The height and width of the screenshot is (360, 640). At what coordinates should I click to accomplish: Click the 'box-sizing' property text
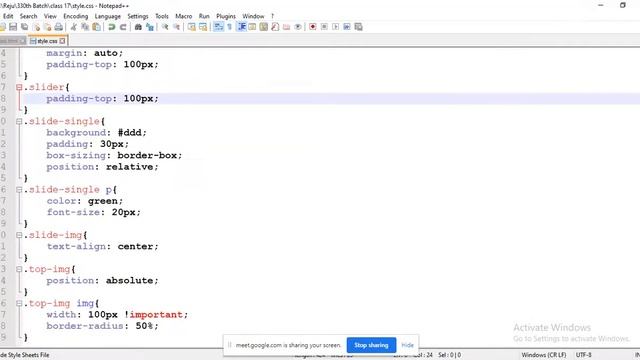pyautogui.click(x=76, y=156)
